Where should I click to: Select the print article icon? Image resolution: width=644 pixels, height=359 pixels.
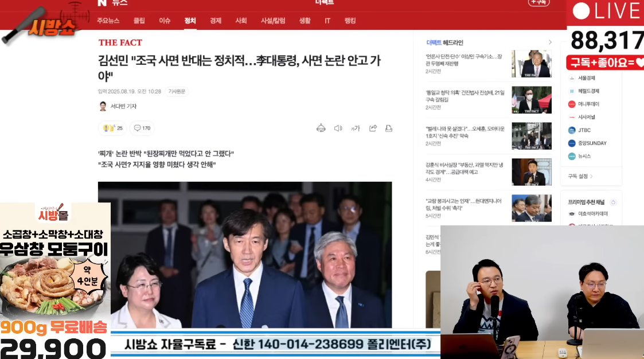(x=389, y=128)
